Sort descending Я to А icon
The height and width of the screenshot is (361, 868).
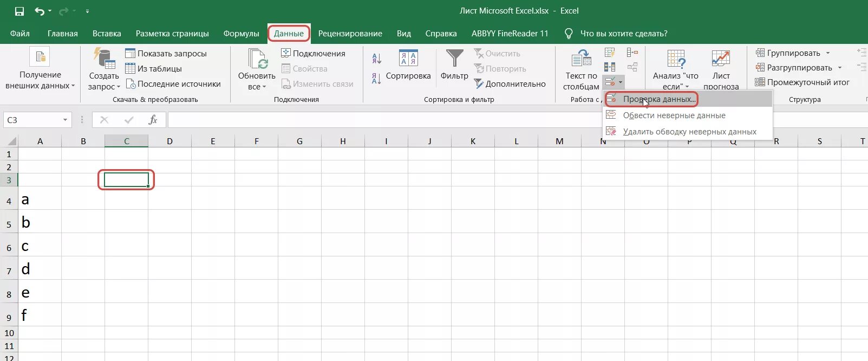point(377,79)
